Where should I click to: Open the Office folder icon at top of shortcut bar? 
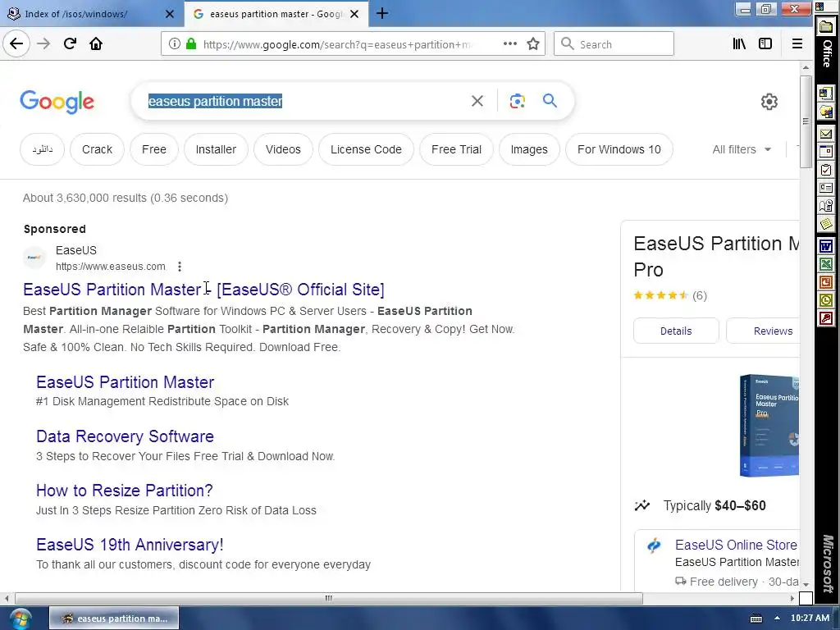(x=826, y=26)
